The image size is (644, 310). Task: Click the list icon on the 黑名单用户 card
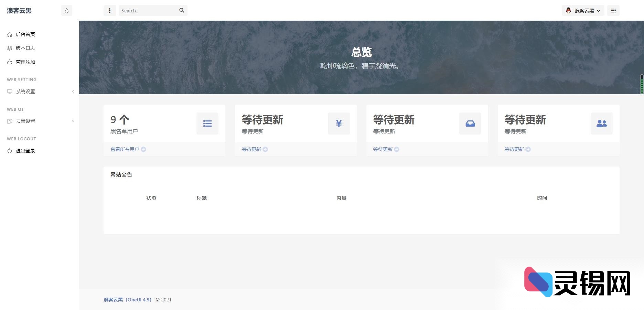pos(207,123)
